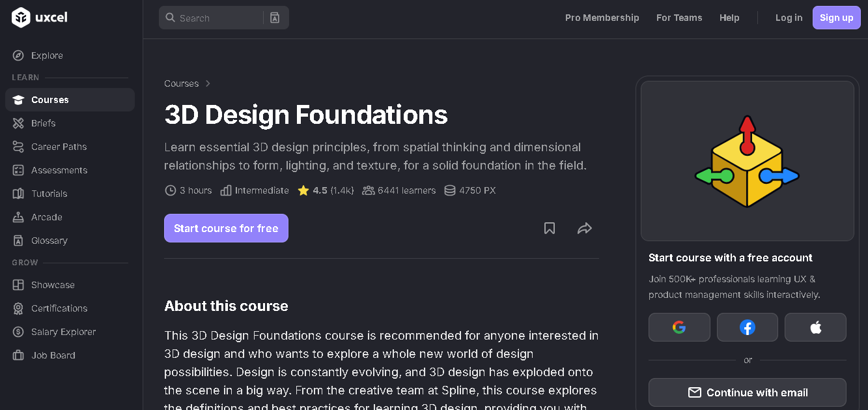This screenshot has height=410, width=868.
Task: Click the search field
Action: 215,18
